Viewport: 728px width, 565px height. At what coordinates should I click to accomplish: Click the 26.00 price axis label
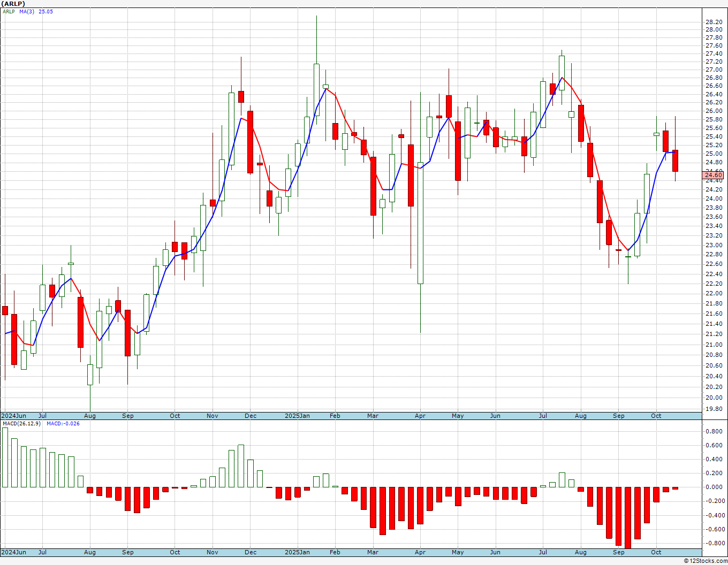point(714,111)
